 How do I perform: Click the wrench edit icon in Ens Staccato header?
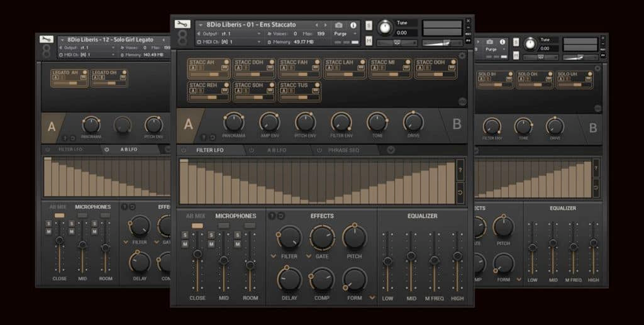tap(182, 24)
